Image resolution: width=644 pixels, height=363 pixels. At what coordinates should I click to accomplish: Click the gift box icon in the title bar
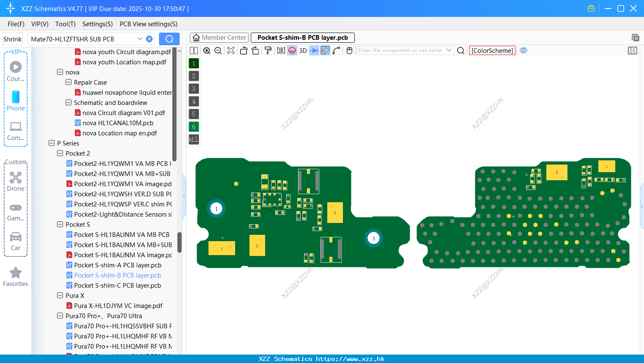(x=591, y=8)
